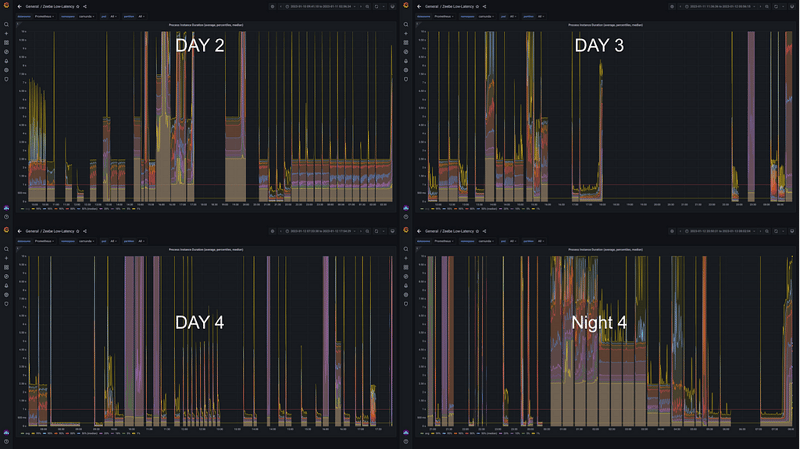800x449 pixels.
Task: Open the Explore compass icon in the Day 2 sidebar
Action: [7, 52]
